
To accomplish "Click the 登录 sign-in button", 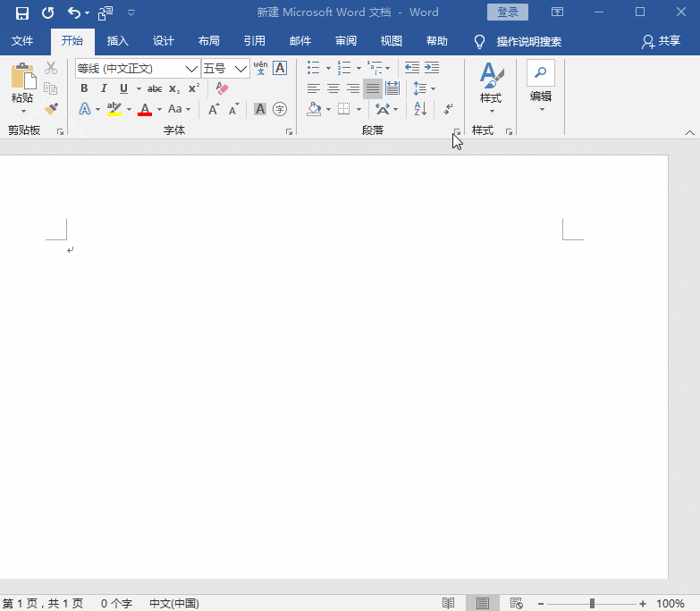I will coord(507,13).
